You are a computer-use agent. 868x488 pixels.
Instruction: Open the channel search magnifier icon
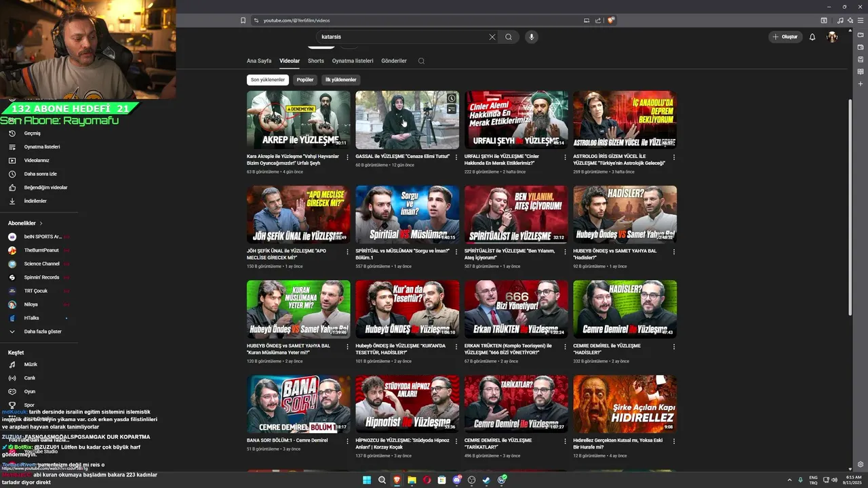[x=421, y=61]
